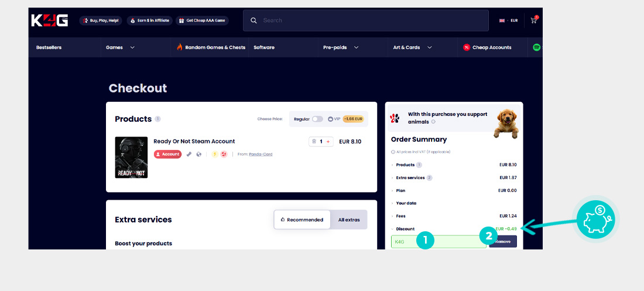Click Earn $ in Affiliate pill
This screenshot has width=644, height=291.
pyautogui.click(x=149, y=20)
